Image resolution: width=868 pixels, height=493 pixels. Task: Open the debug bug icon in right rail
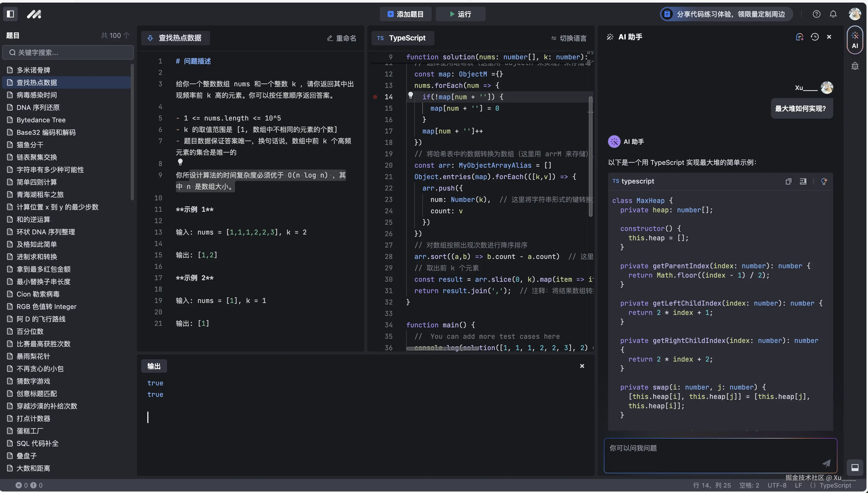click(855, 66)
